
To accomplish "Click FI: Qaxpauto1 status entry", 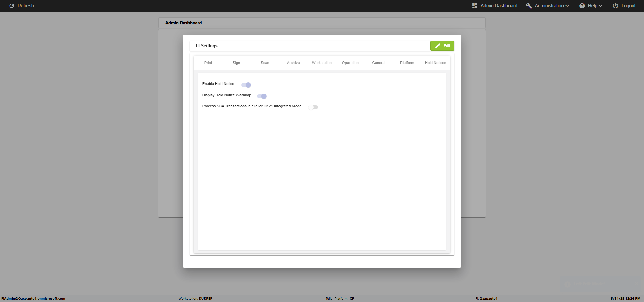I will [486, 299].
